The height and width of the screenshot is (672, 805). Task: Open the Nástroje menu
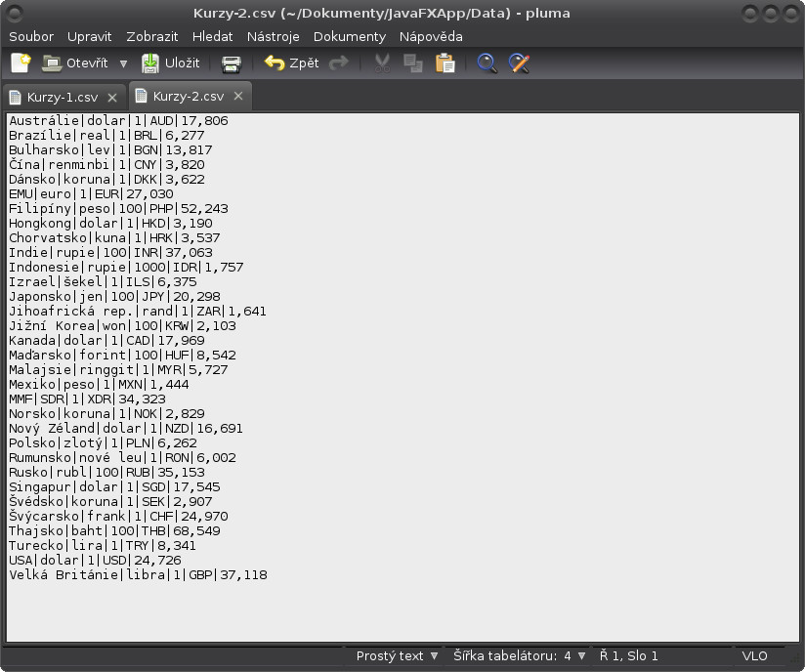(x=274, y=36)
